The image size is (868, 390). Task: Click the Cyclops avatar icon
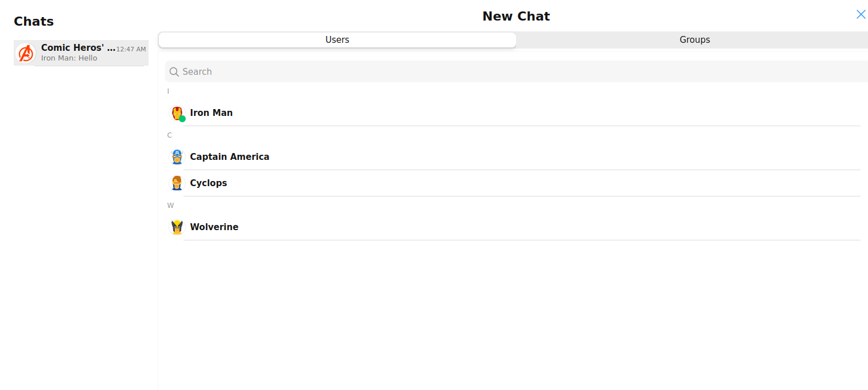pyautogui.click(x=177, y=183)
